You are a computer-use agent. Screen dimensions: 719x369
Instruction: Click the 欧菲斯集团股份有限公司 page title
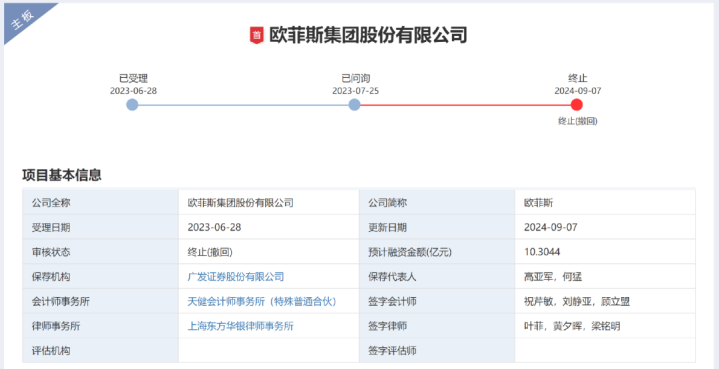click(x=368, y=35)
